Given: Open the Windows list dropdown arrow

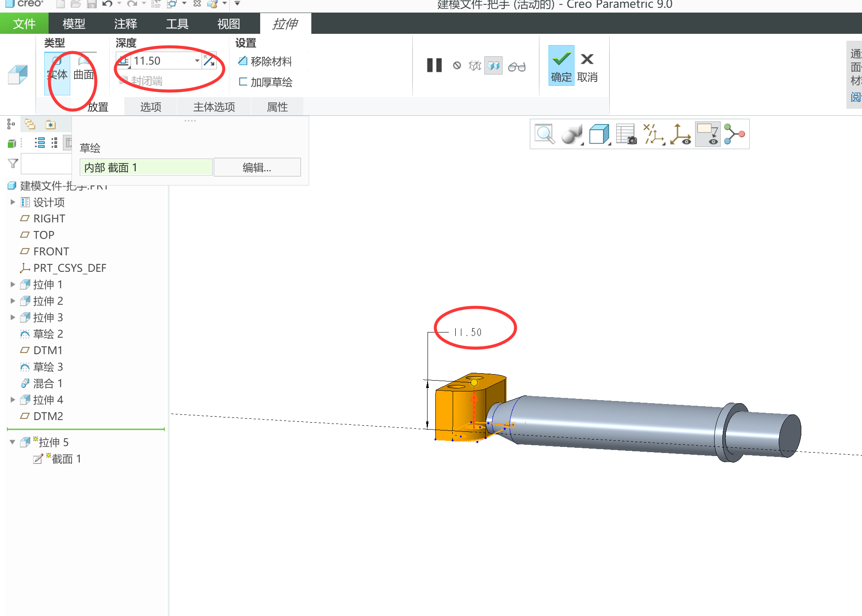Looking at the screenshot, I should point(184,4).
